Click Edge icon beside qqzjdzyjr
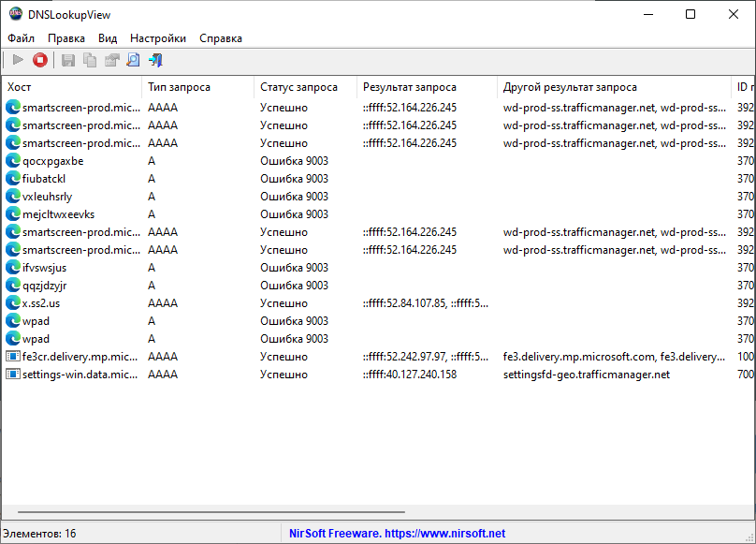 [x=13, y=286]
